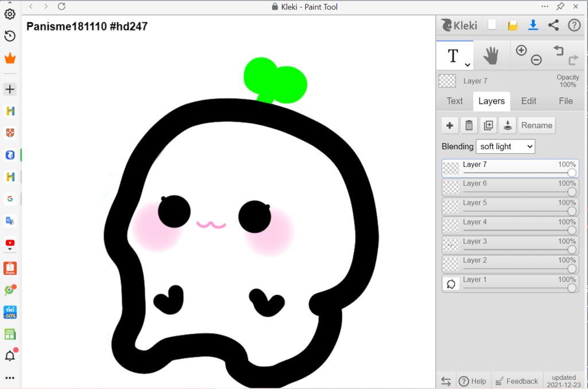This screenshot has width=588, height=389.
Task: Open an image file with the folder icon
Action: [512, 25]
